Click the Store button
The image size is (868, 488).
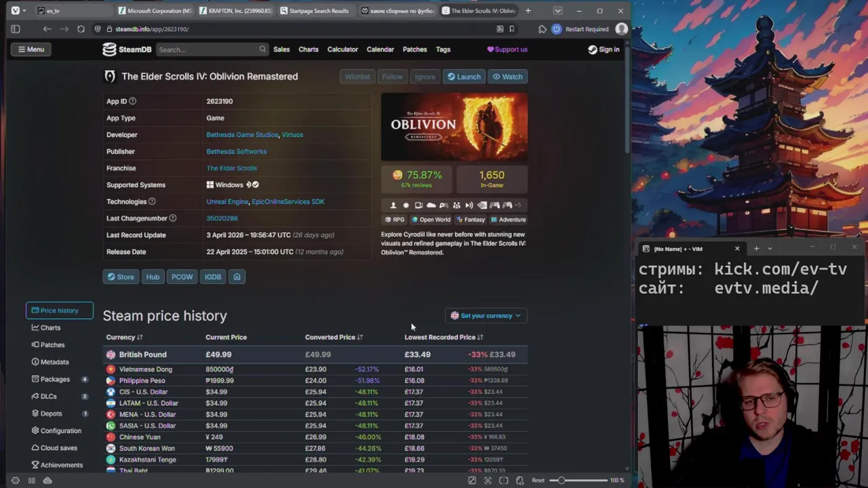click(x=120, y=277)
